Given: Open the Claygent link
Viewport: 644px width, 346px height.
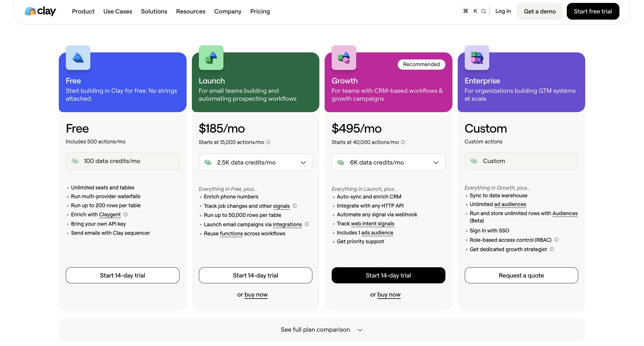Looking at the screenshot, I should click(110, 215).
